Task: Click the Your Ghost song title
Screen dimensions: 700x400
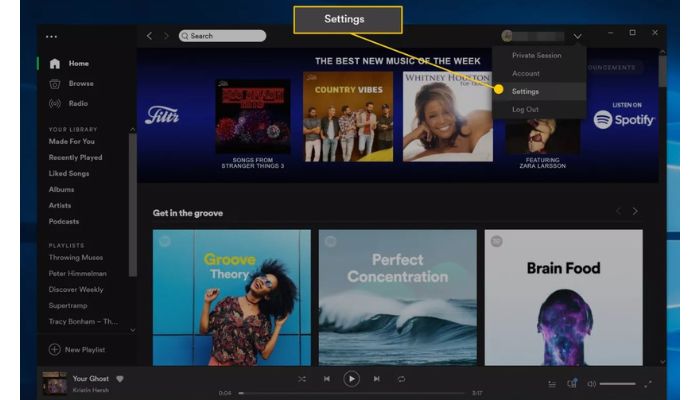Action: tap(91, 379)
